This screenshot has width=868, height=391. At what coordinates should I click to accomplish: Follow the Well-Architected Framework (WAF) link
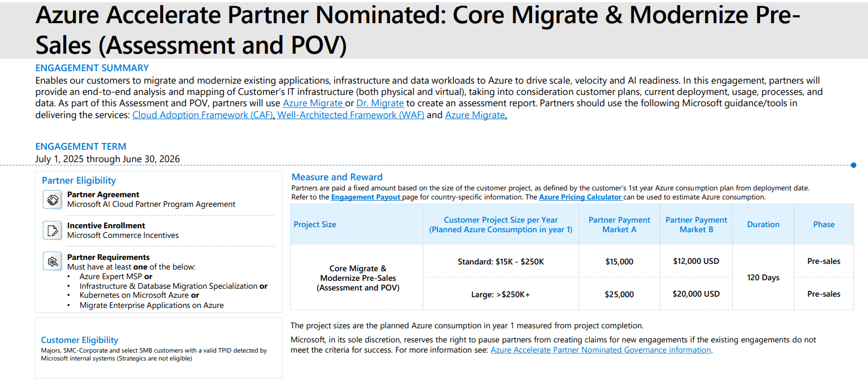(x=351, y=115)
